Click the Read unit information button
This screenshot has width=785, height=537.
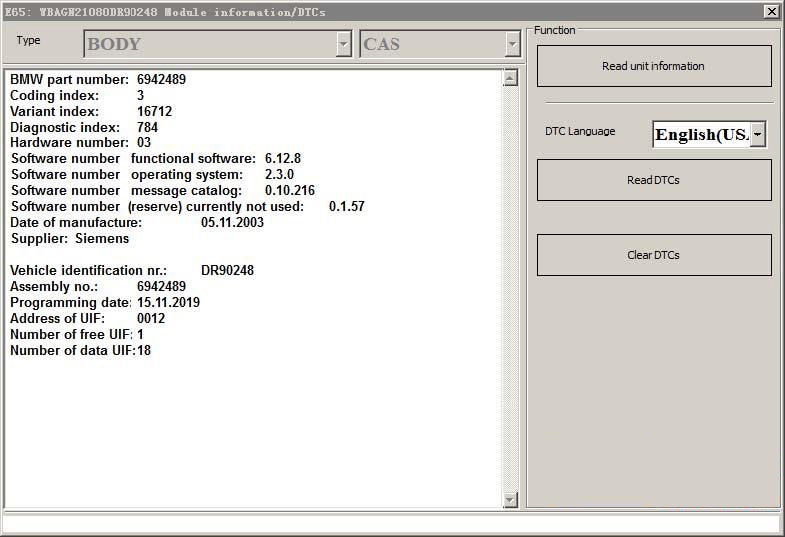point(654,66)
